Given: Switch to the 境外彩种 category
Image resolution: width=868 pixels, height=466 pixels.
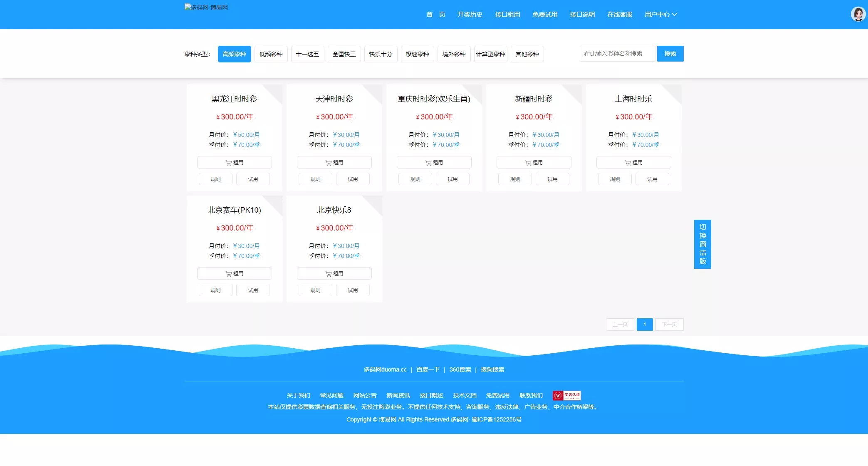Looking at the screenshot, I should click(454, 54).
